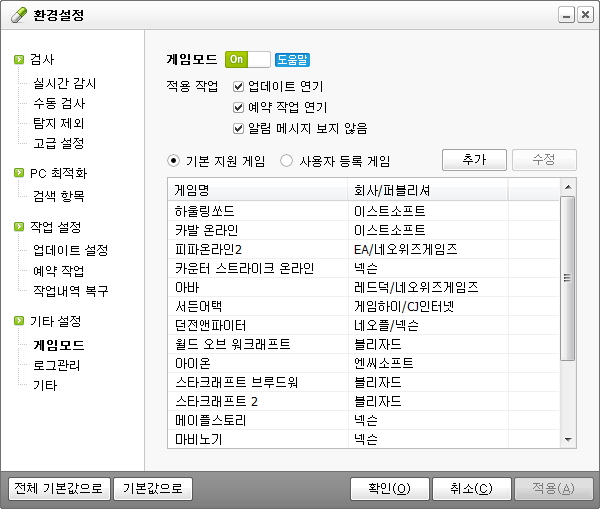Click the 도움말 help badge
The height and width of the screenshot is (509, 600).
[x=292, y=59]
